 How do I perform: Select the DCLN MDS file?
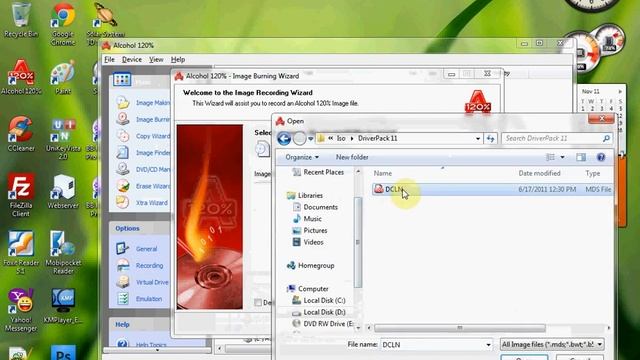coord(492,189)
